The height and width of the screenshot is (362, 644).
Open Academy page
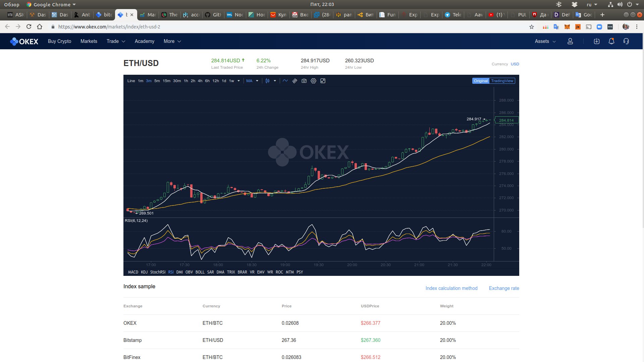[x=145, y=41]
